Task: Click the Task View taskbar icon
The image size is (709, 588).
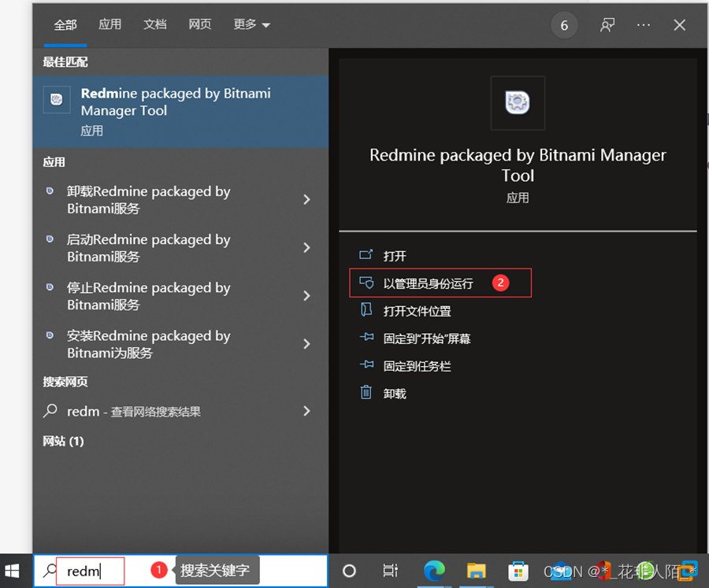Action: coord(389,571)
